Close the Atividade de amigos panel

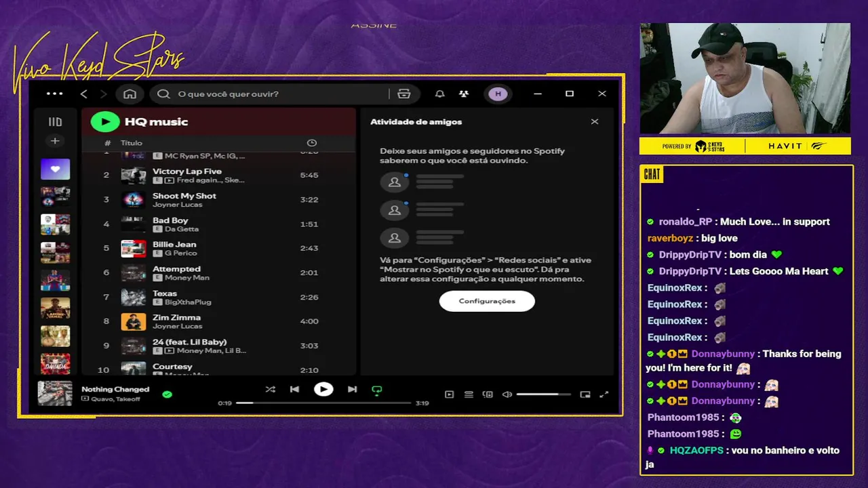(x=595, y=122)
